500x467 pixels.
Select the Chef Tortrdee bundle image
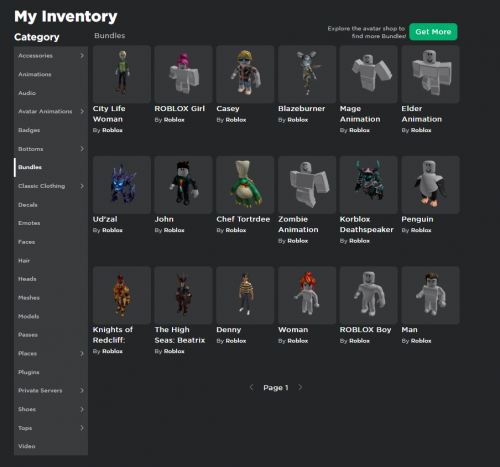point(245,185)
